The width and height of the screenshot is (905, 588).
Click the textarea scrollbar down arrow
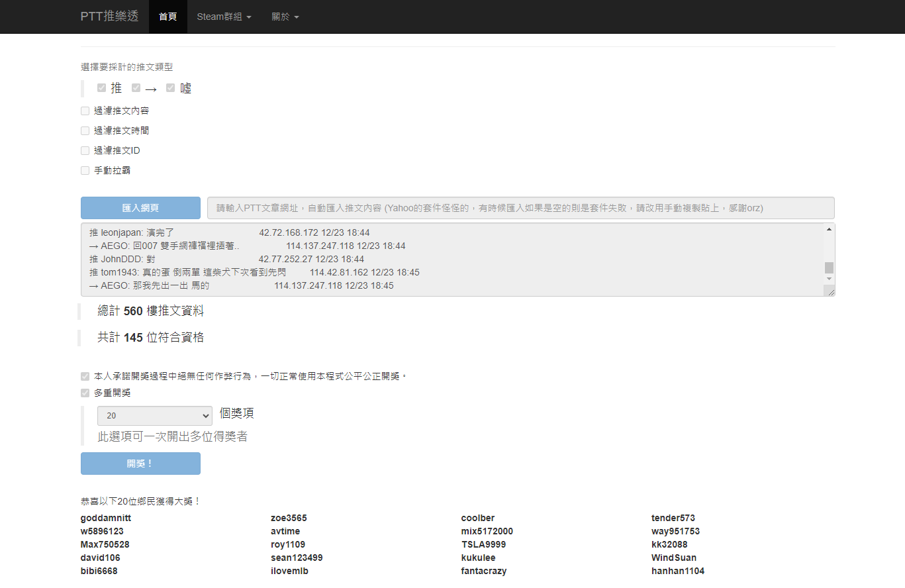pyautogui.click(x=829, y=279)
